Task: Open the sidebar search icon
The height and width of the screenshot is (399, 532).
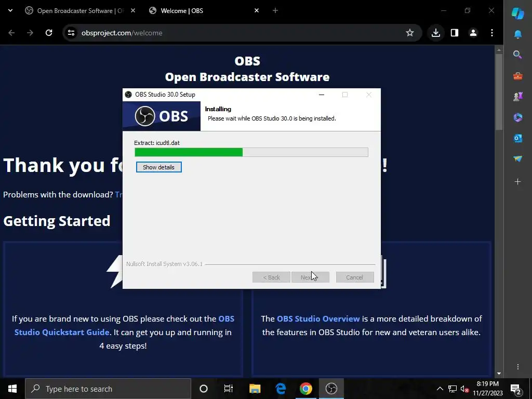Action: click(518, 55)
